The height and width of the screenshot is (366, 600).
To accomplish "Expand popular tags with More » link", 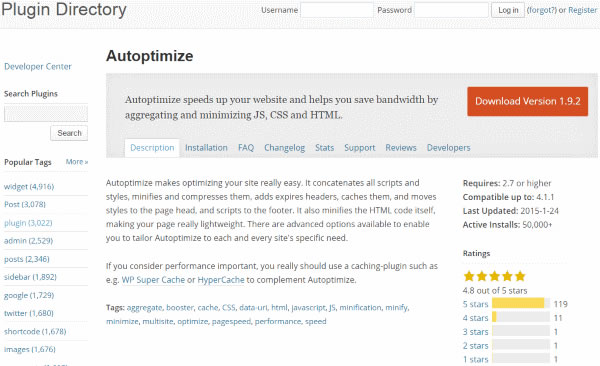I will point(77,162).
